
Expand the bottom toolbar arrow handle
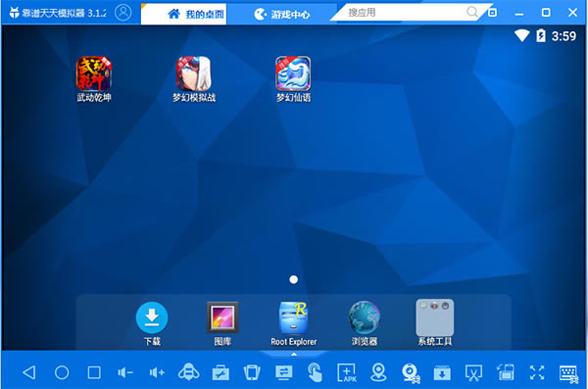click(294, 354)
